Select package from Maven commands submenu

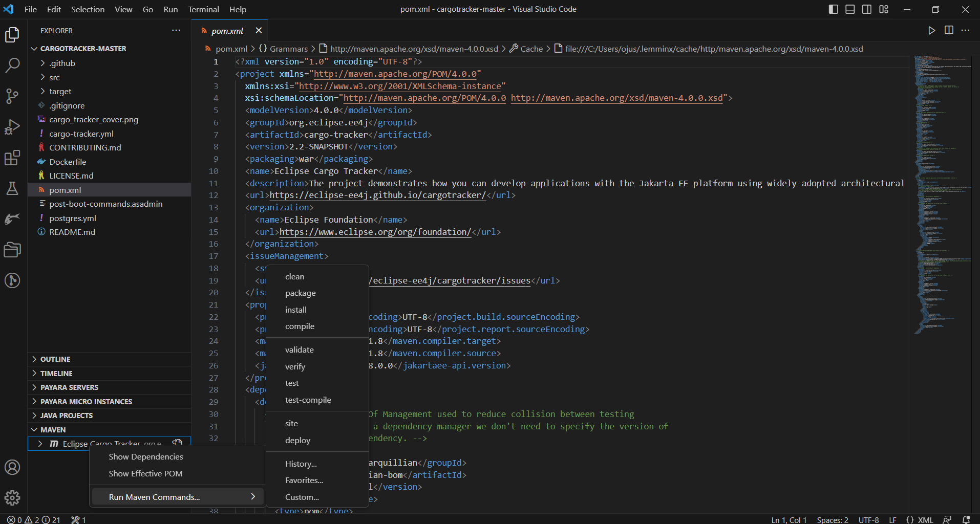tap(301, 293)
